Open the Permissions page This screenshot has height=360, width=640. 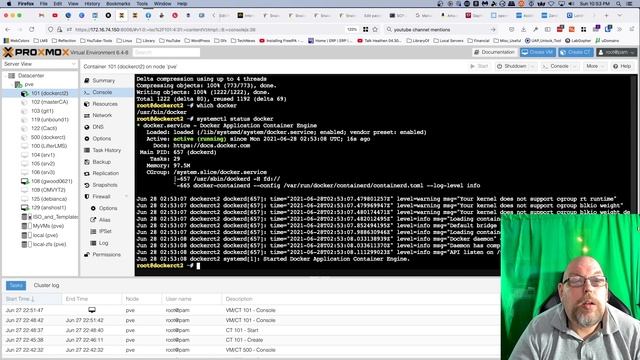tap(106, 254)
